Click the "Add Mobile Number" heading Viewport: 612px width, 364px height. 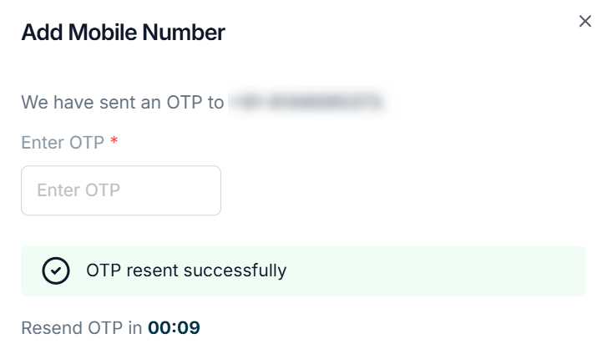[x=123, y=33]
